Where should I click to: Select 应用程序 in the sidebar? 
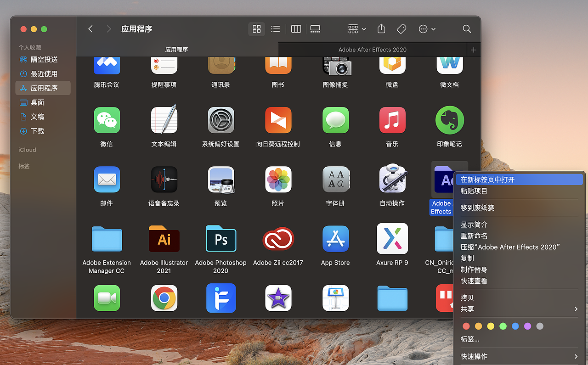[43, 88]
